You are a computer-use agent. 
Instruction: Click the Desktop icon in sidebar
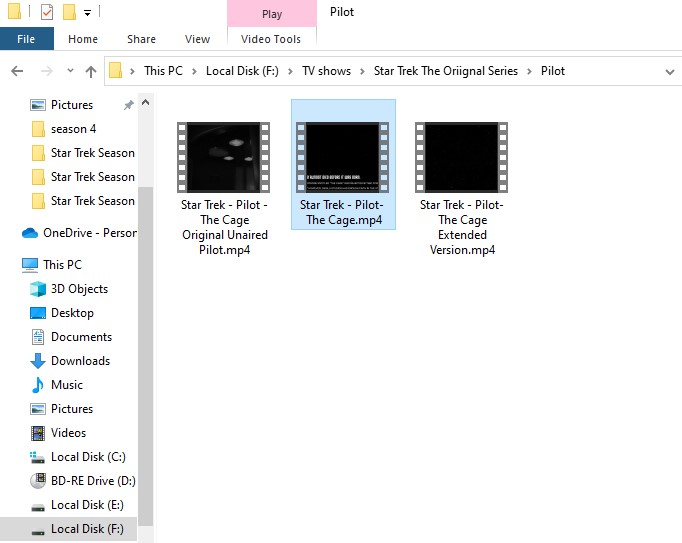pyautogui.click(x=38, y=313)
